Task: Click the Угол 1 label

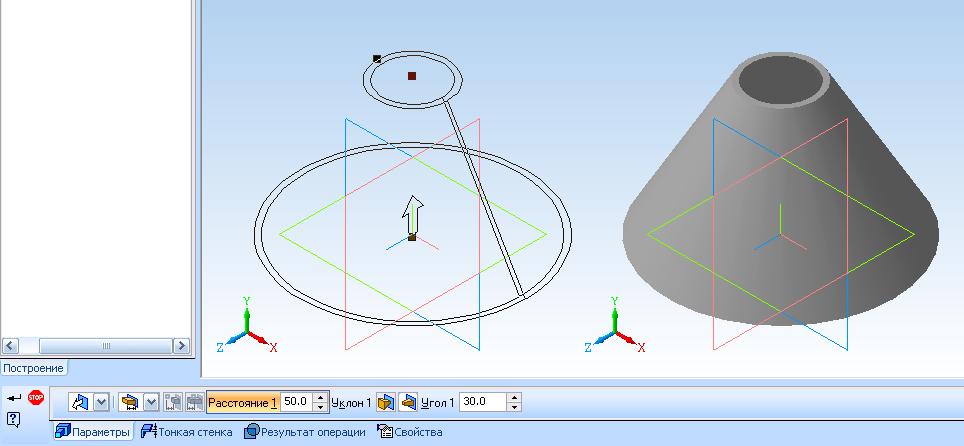Action: pyautogui.click(x=438, y=403)
